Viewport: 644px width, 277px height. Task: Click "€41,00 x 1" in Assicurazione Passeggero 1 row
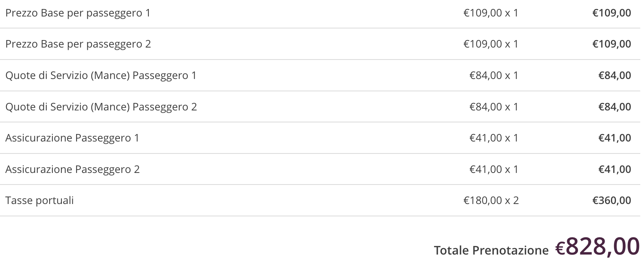coord(494,138)
